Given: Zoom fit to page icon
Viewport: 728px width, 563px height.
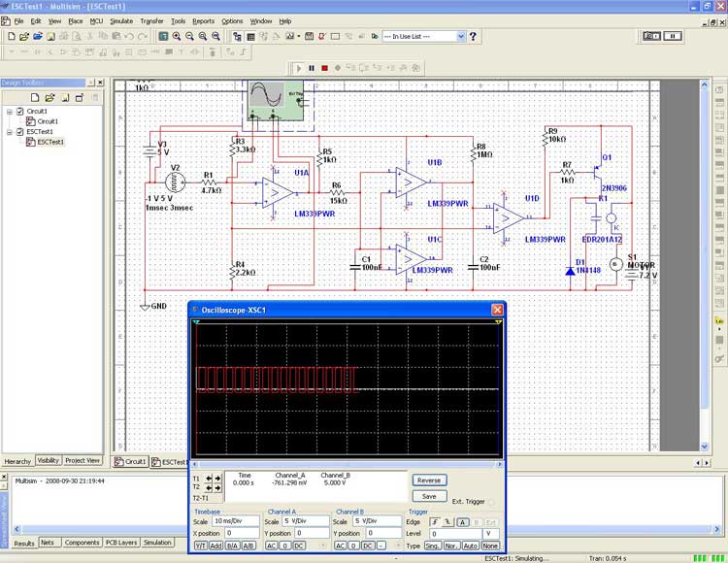Looking at the screenshot, I should click(x=215, y=36).
